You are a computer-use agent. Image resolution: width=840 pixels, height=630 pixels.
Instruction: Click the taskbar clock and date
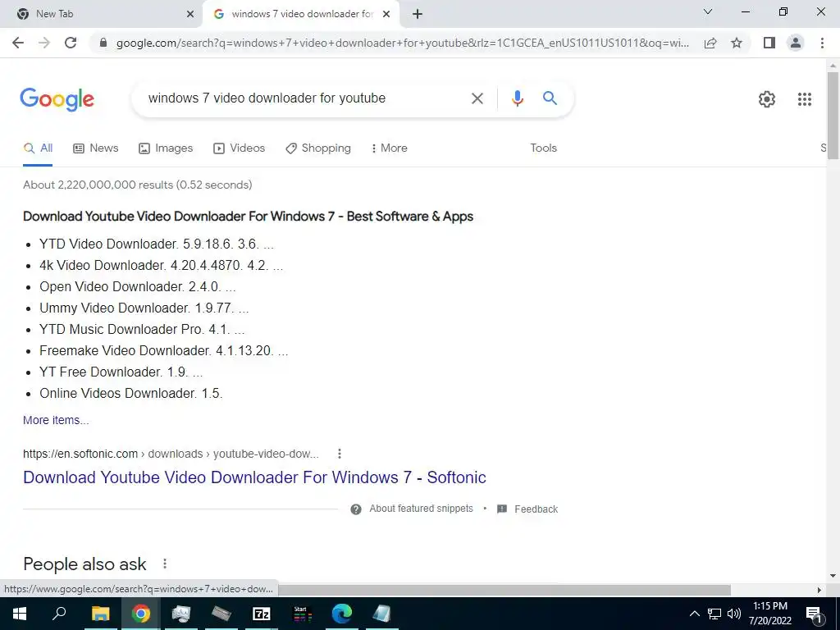(770, 614)
